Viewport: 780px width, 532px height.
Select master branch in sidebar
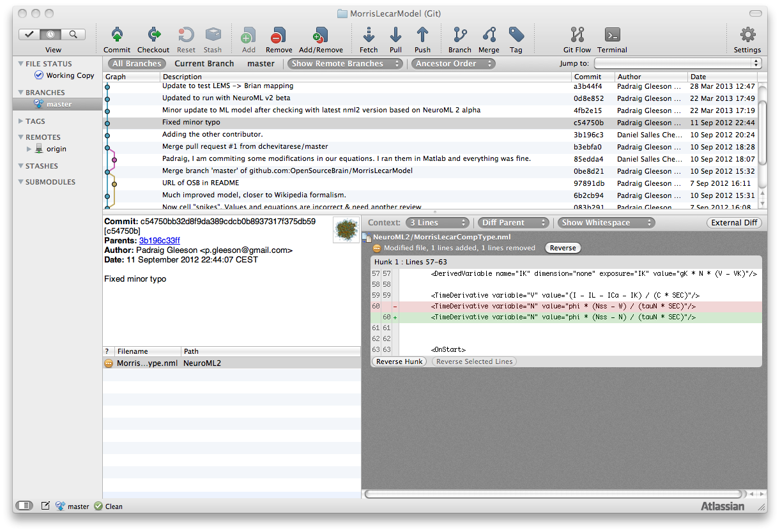59,104
